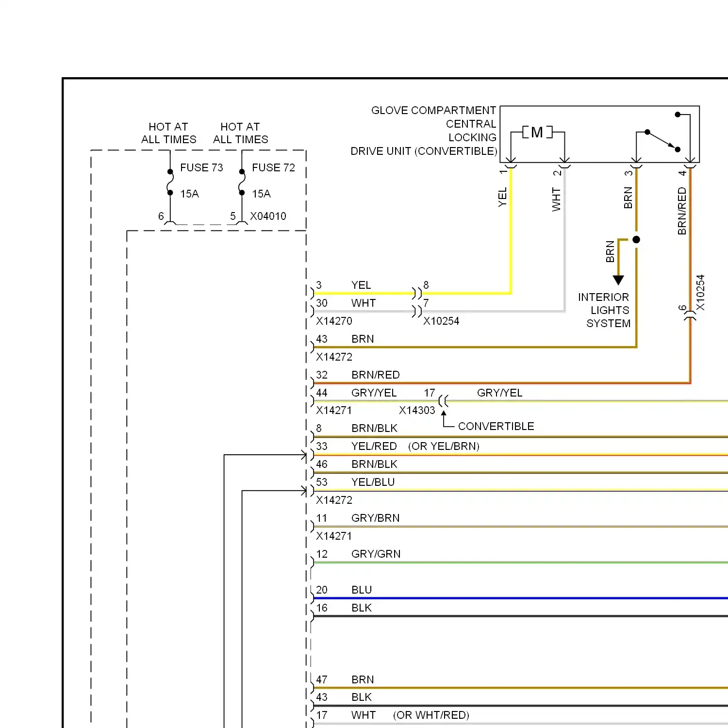Viewport: 728px width, 728px height.
Task: Click the "X14271" label under pin 44
Action: 334,410
